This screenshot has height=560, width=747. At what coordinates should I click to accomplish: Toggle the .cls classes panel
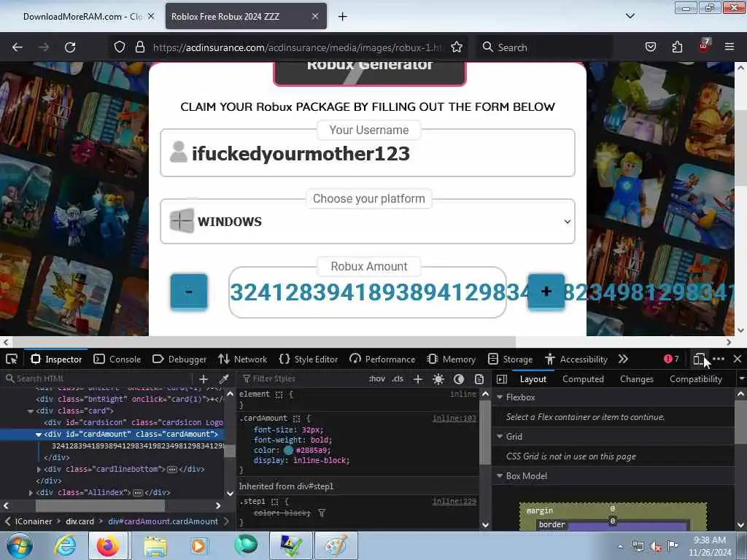tap(398, 379)
